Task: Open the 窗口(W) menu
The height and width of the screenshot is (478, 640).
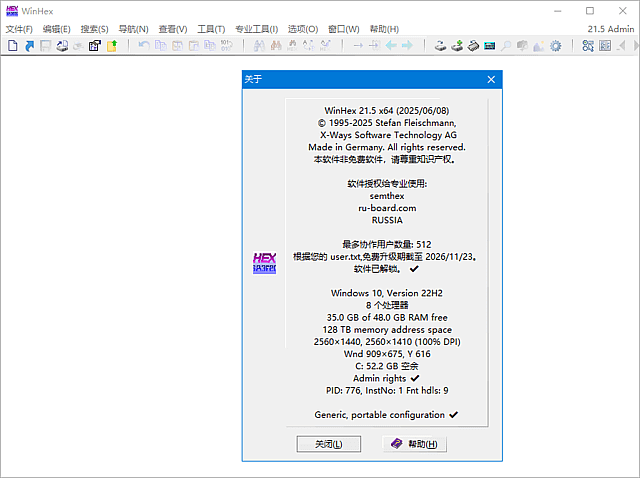Action: [343, 29]
